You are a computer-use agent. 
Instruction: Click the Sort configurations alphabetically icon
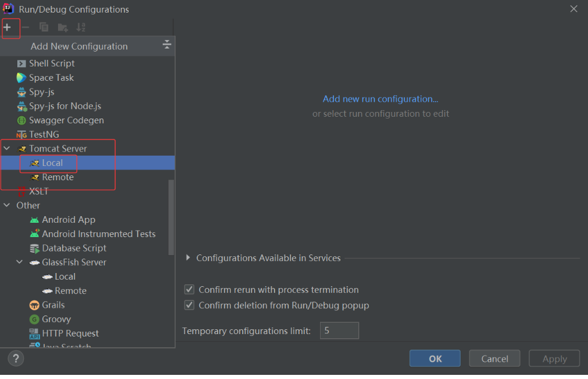[81, 28]
